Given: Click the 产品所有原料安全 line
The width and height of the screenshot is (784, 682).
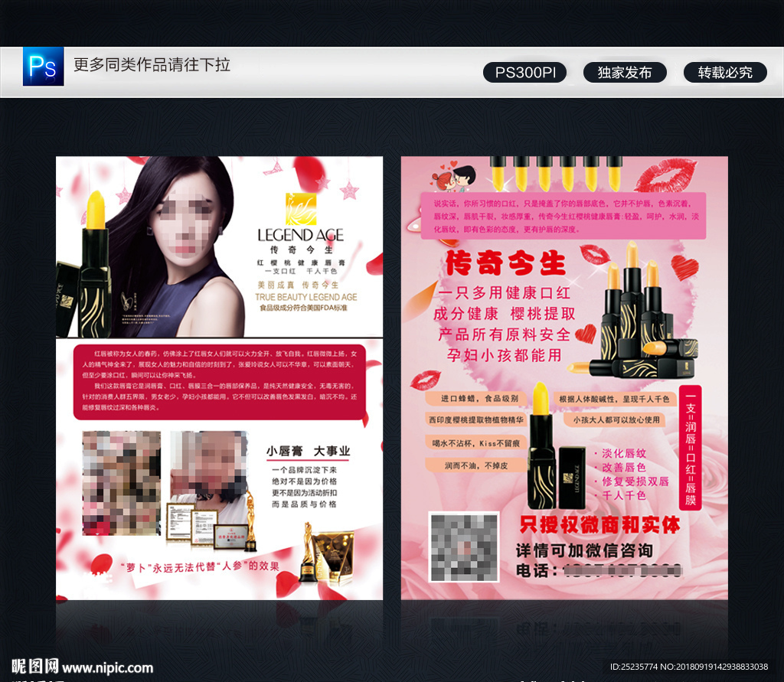Looking at the screenshot, I should click(x=505, y=334).
